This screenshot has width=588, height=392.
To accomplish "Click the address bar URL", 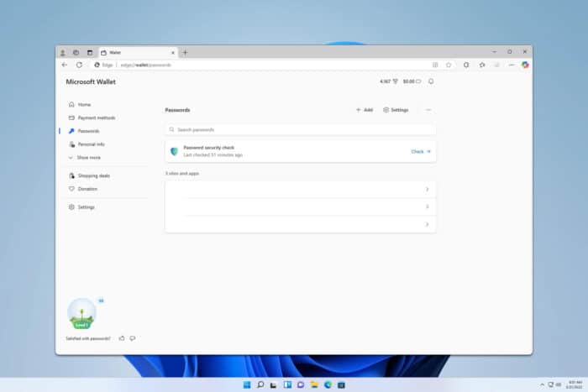I will (x=146, y=65).
